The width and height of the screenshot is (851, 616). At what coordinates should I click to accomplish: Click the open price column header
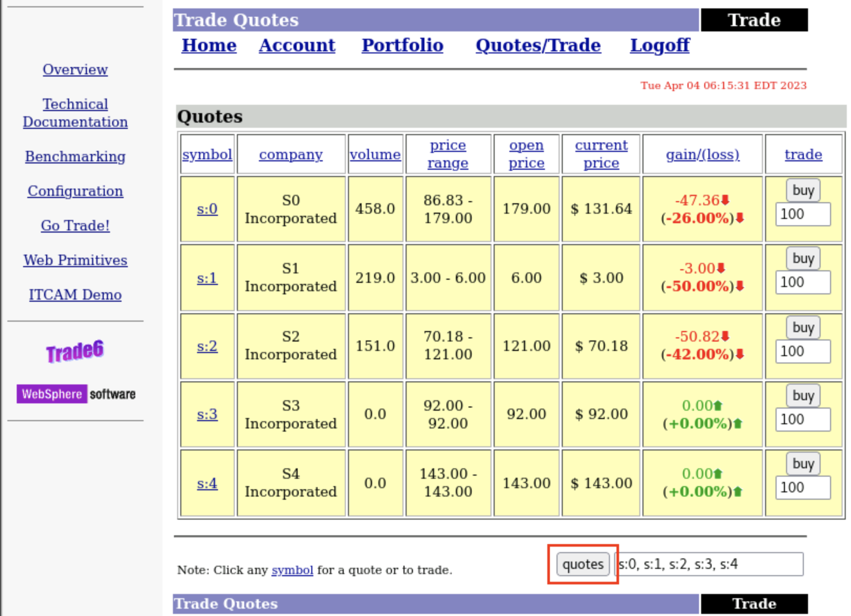(x=527, y=154)
